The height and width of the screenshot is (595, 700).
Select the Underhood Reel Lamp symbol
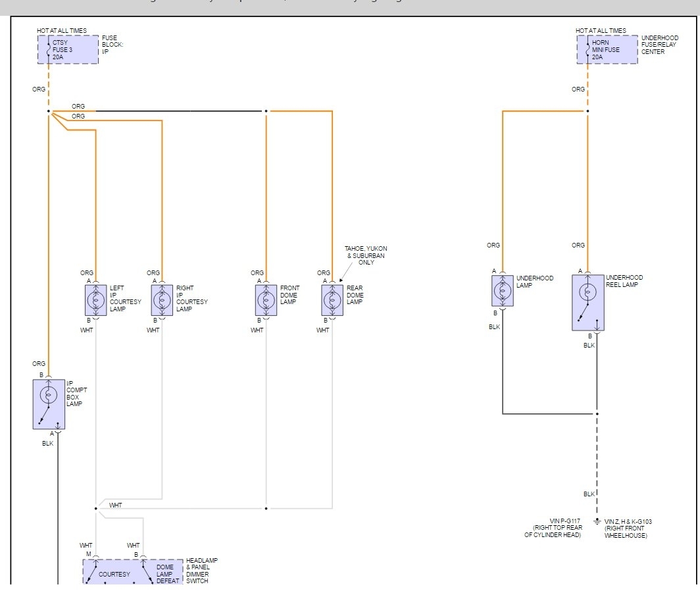point(589,303)
